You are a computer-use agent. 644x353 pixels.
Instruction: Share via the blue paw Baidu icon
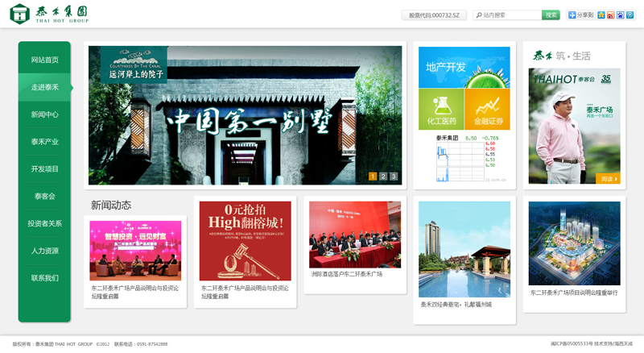click(x=620, y=15)
